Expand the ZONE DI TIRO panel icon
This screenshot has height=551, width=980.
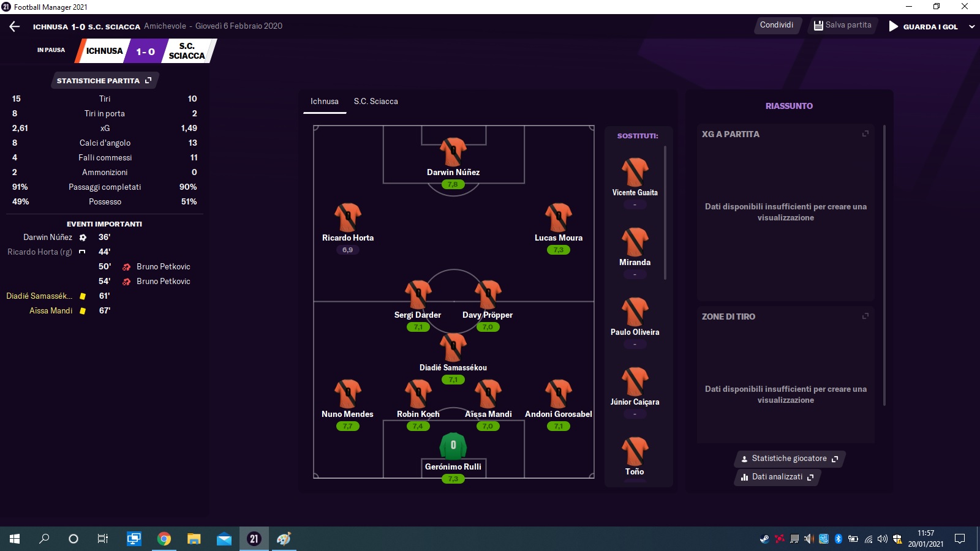pyautogui.click(x=865, y=316)
